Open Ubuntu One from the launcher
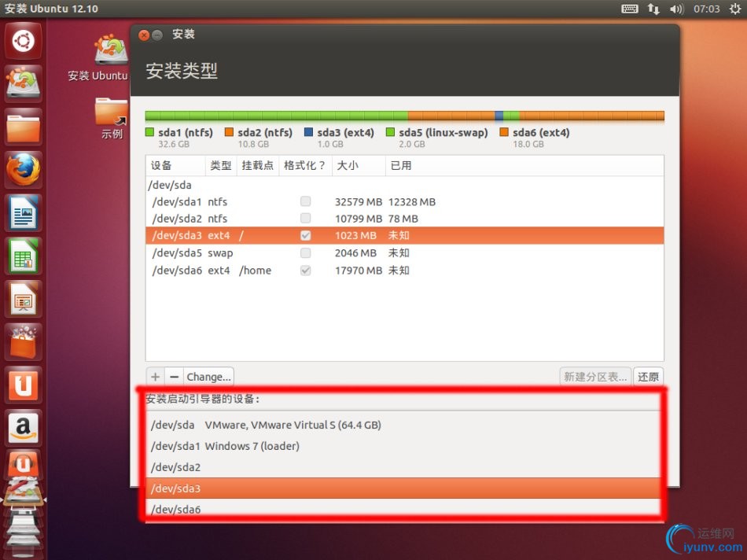 click(x=24, y=385)
